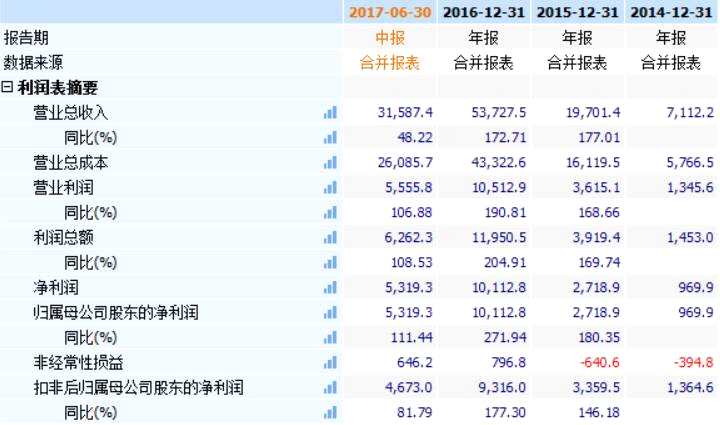
Task: Select operating profit value 10,512.9
Action: point(499,187)
